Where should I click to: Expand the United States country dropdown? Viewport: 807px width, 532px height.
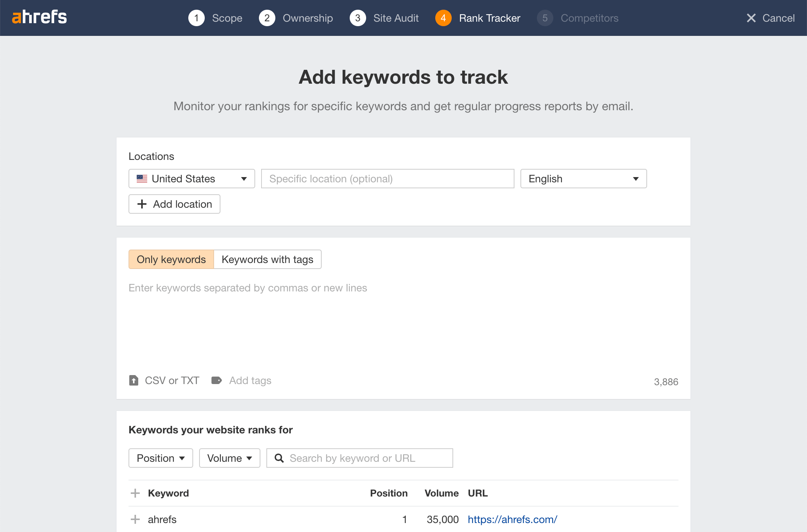pos(192,178)
